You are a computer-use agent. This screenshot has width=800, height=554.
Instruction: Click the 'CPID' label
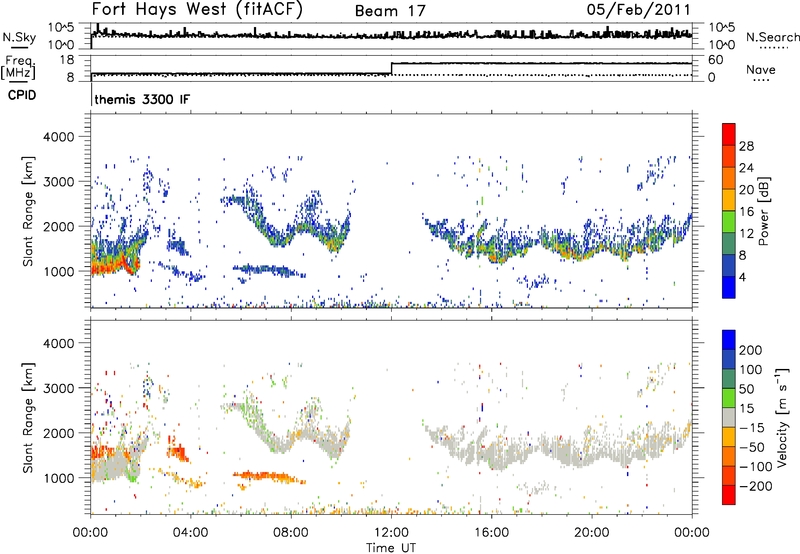tap(22, 95)
